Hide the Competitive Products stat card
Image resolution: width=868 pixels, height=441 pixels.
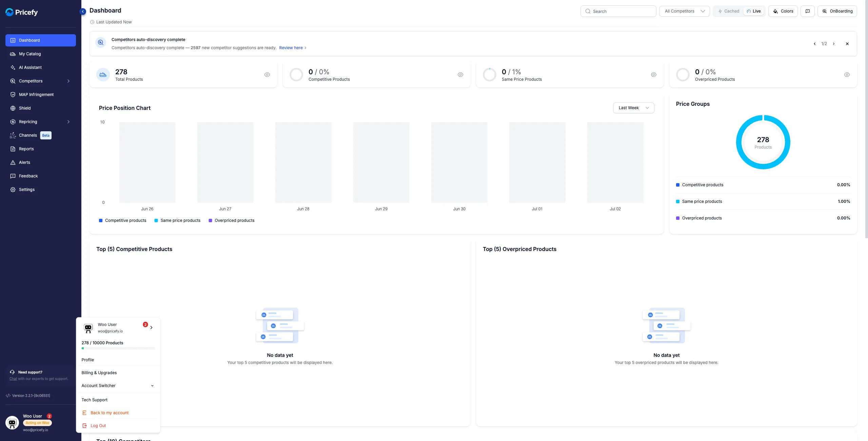(460, 75)
